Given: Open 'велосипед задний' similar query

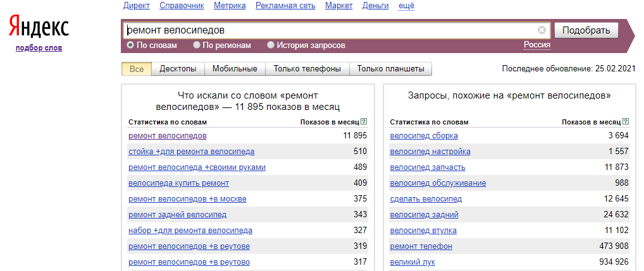Looking at the screenshot, I should 424,215.
